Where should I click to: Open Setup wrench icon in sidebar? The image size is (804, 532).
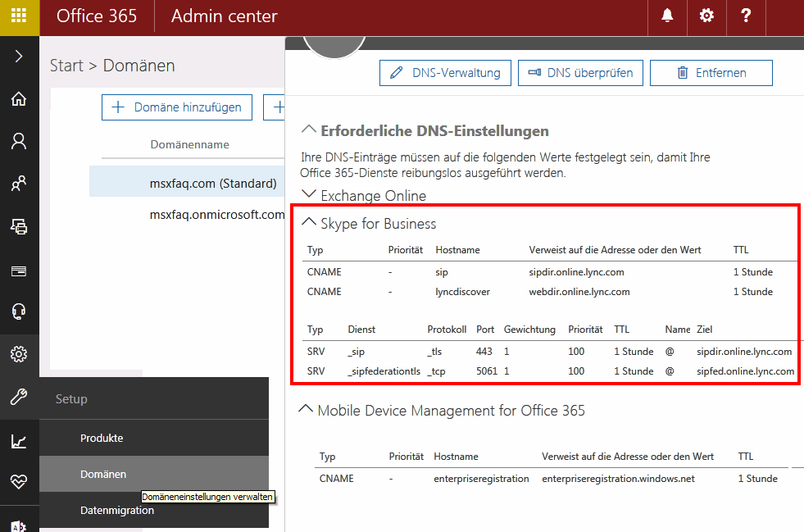coord(19,397)
